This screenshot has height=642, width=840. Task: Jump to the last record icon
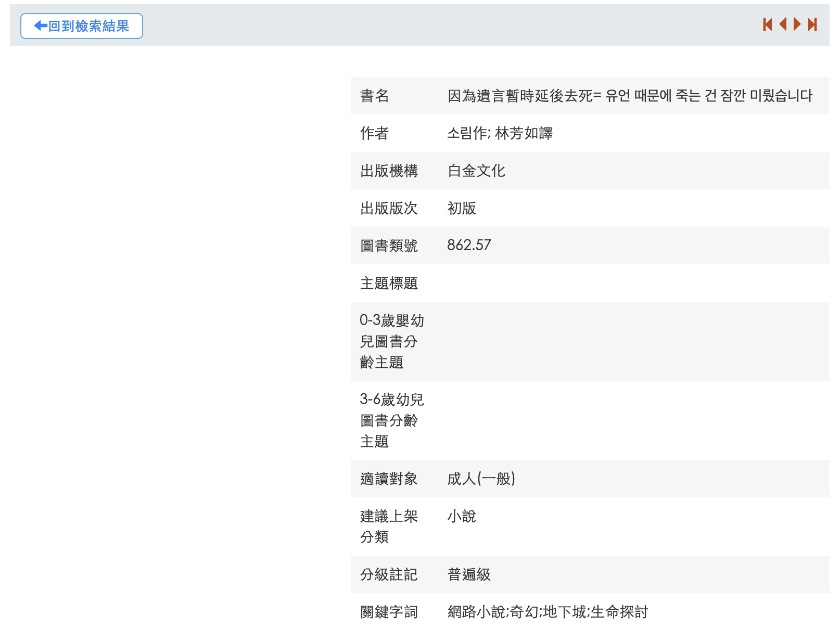pyautogui.click(x=812, y=24)
